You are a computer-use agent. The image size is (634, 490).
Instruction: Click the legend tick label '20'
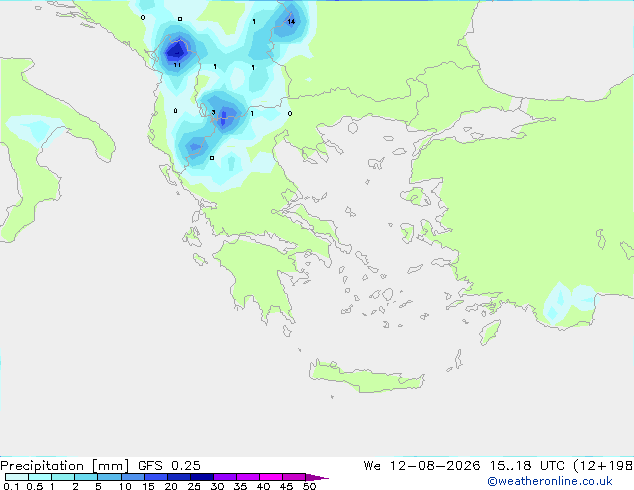tap(171, 486)
